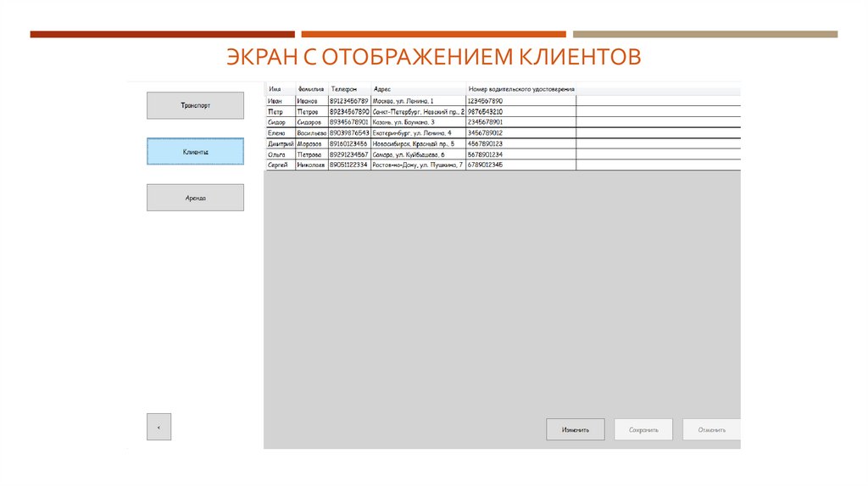
Task: Click phone number 89051122334
Action: pyautogui.click(x=349, y=165)
